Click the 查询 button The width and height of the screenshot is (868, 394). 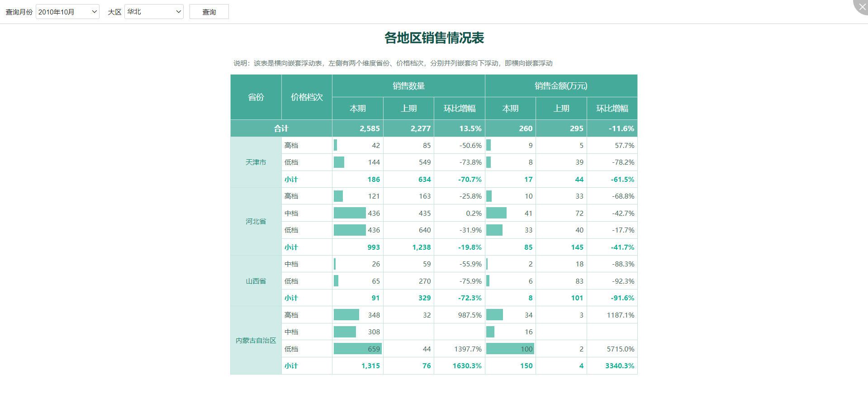point(209,12)
